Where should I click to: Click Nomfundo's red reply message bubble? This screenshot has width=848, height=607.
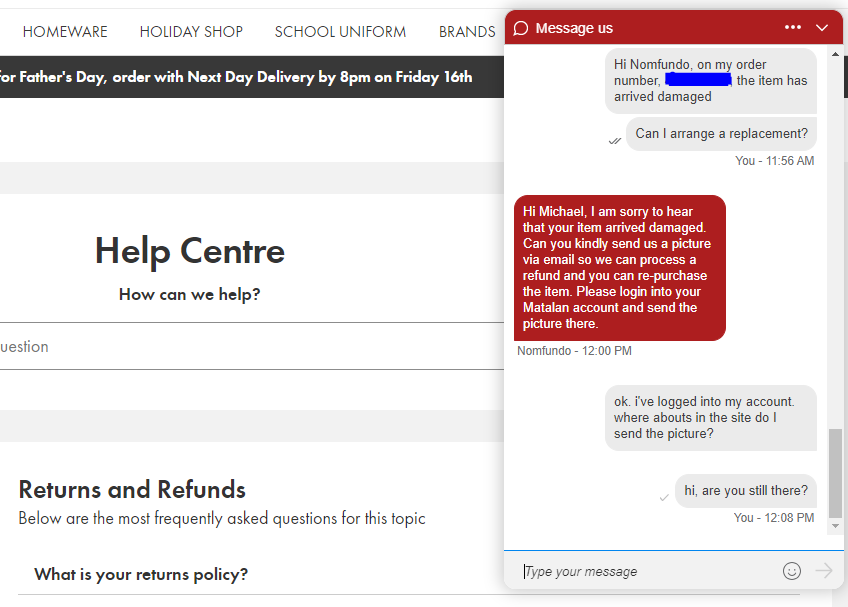620,268
